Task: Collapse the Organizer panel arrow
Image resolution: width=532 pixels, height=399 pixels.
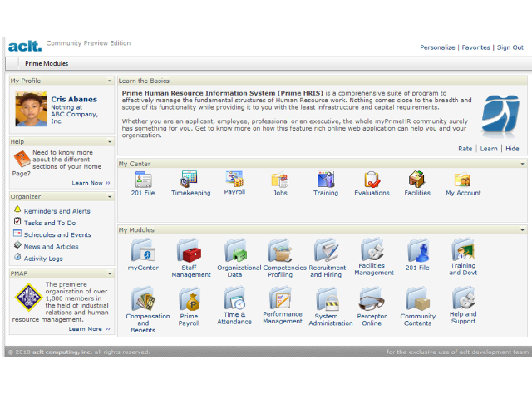Action: (x=110, y=197)
